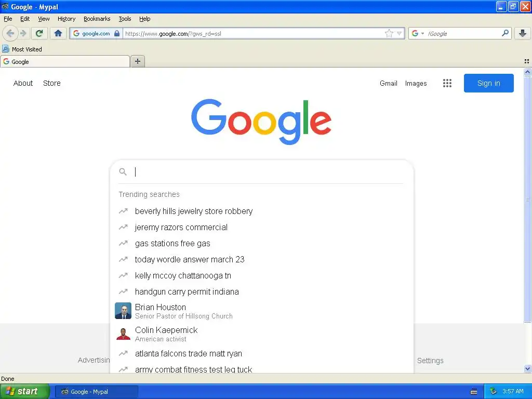
Task: Click the Advertising footer link
Action: click(94, 361)
